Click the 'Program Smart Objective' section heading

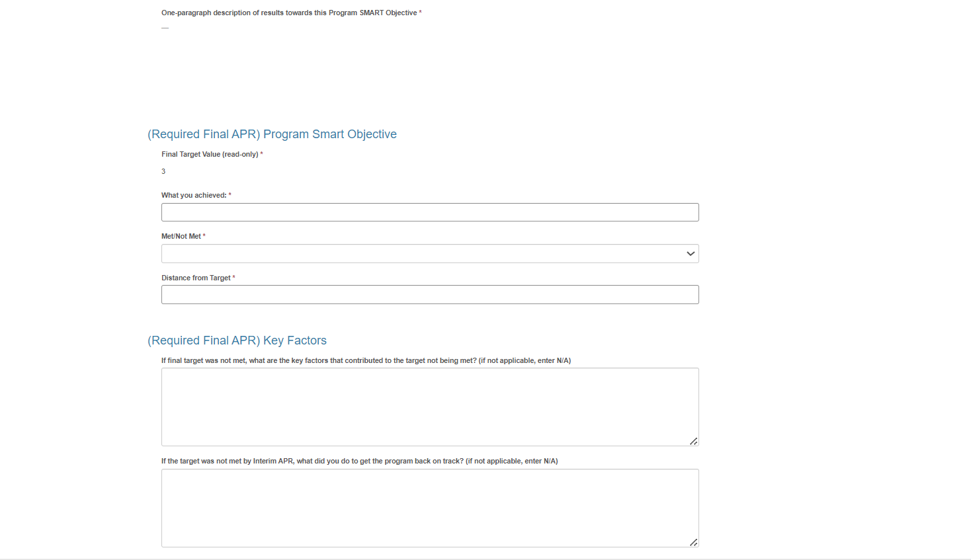272,134
